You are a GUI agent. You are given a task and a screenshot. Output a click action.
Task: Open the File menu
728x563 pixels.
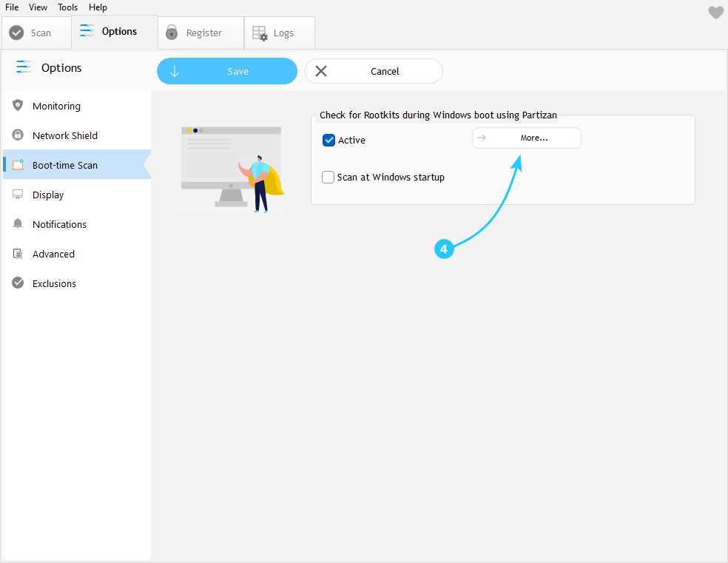[12, 7]
